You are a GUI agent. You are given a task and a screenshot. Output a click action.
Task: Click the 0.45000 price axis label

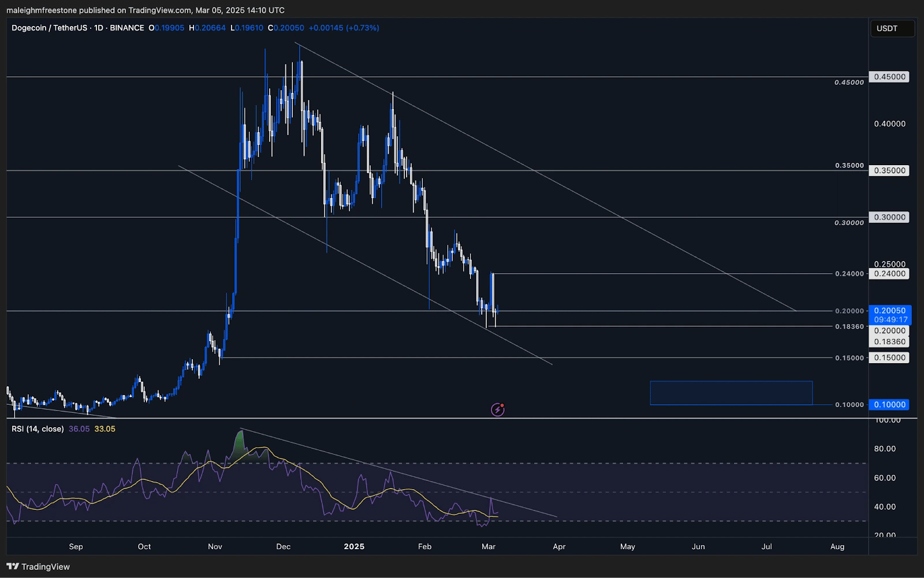(x=889, y=76)
